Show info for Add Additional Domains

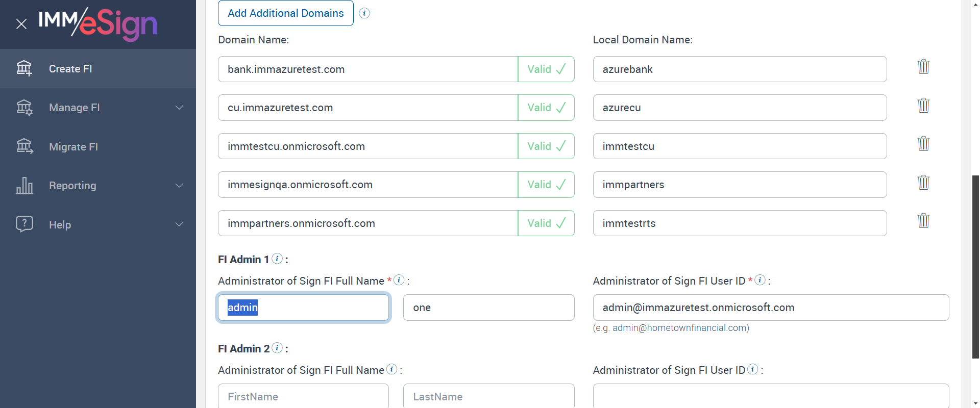tap(364, 13)
